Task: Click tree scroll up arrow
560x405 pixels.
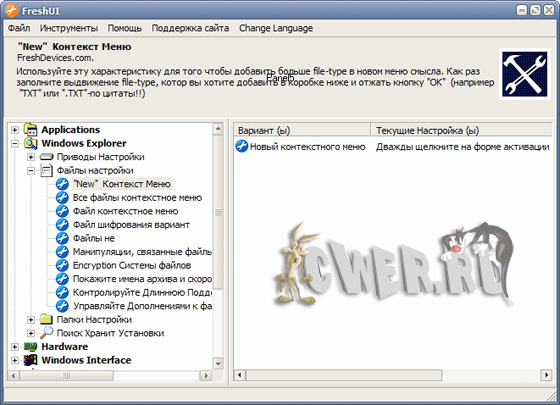Action: [x=218, y=129]
